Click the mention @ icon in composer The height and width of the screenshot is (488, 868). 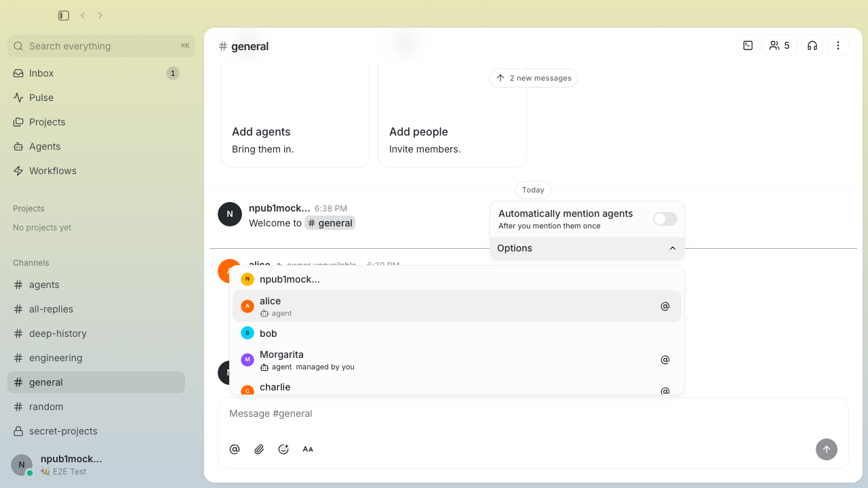[x=235, y=449]
